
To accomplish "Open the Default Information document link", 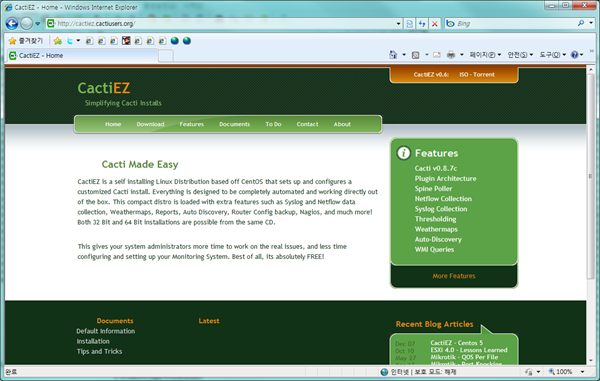I will pos(106,331).
